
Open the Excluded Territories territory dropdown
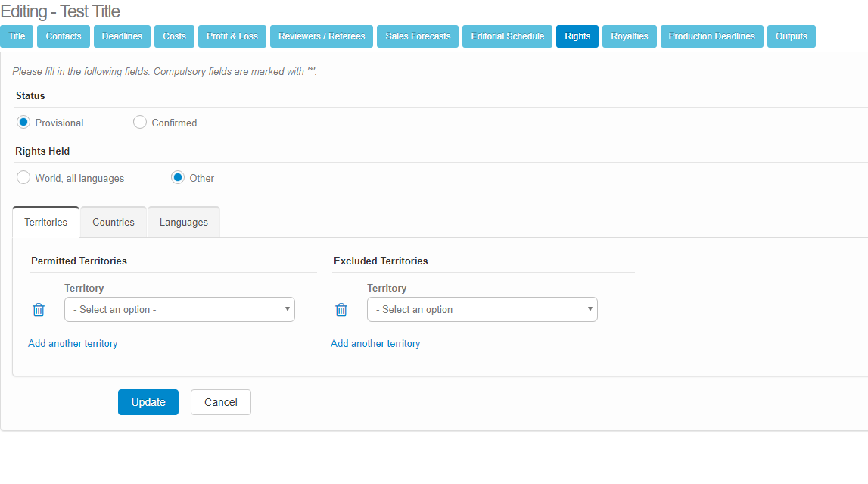482,310
